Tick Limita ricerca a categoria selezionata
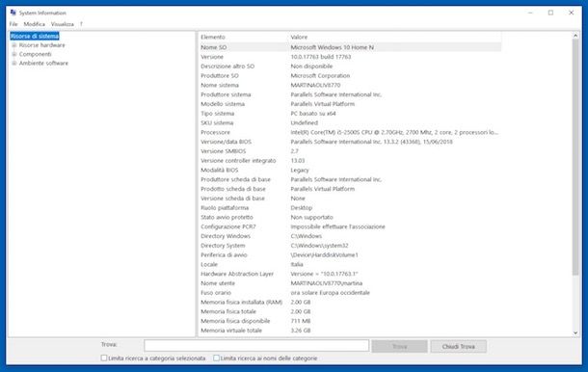This screenshot has height=372, width=588. [x=104, y=359]
